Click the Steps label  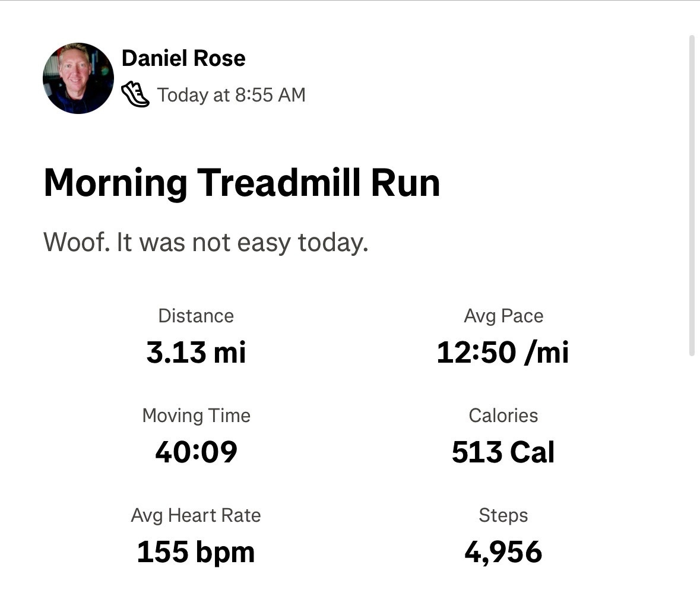pyautogui.click(x=503, y=515)
